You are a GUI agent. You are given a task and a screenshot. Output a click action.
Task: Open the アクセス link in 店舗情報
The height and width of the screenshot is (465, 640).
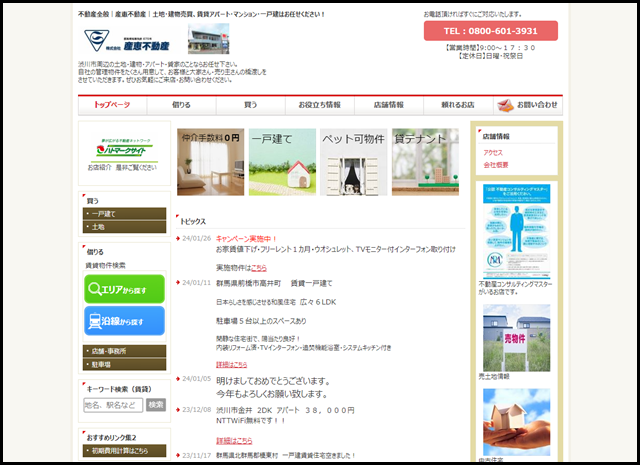point(493,153)
